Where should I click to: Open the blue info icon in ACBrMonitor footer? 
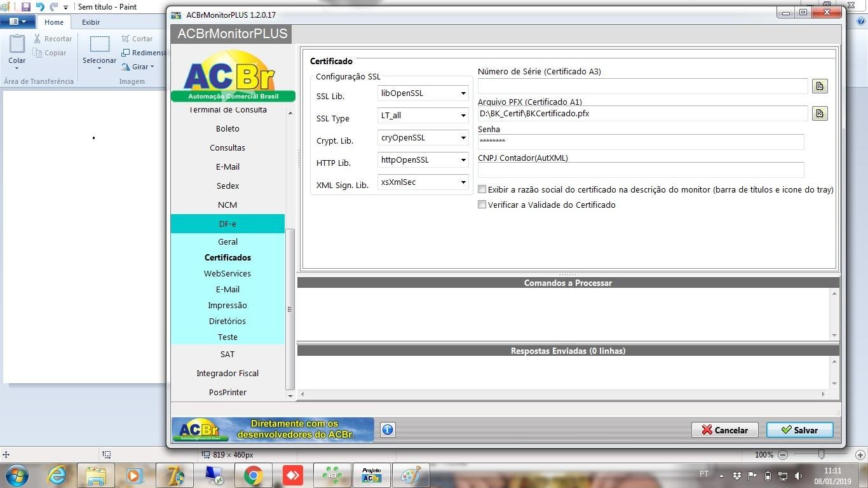point(388,430)
